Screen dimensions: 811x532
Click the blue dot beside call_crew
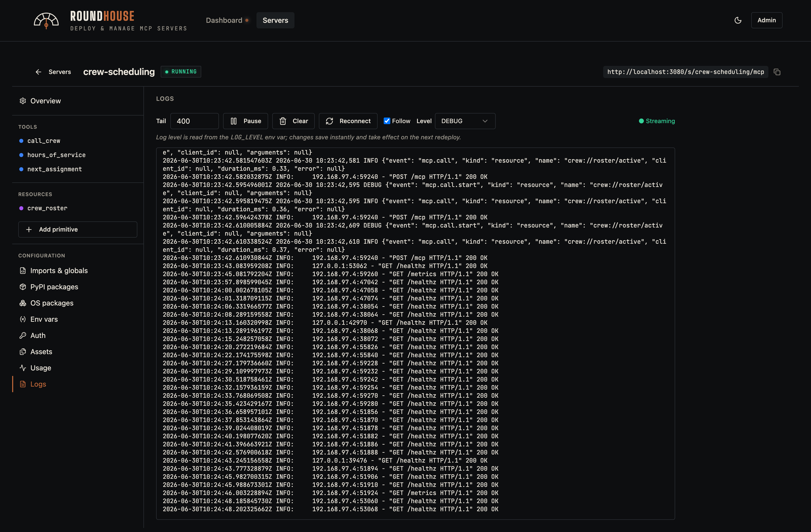click(21, 141)
